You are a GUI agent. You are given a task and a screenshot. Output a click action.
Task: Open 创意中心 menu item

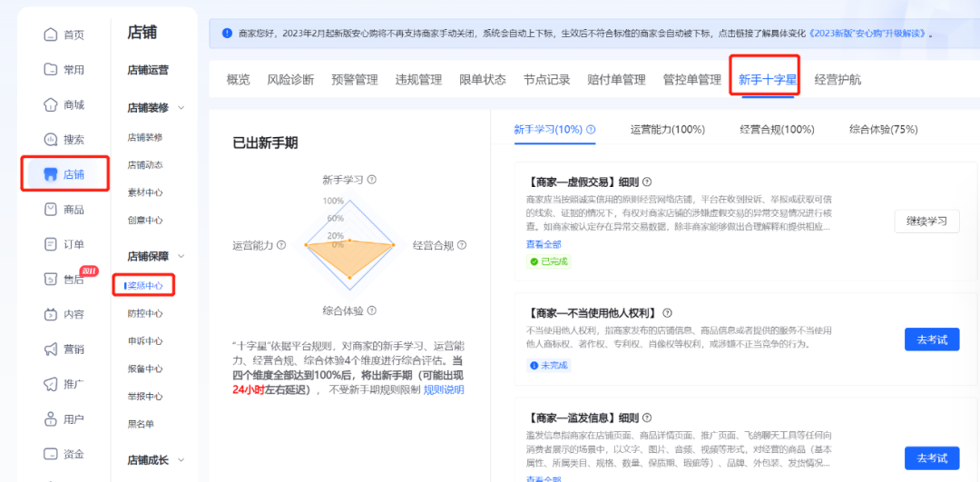(x=145, y=220)
